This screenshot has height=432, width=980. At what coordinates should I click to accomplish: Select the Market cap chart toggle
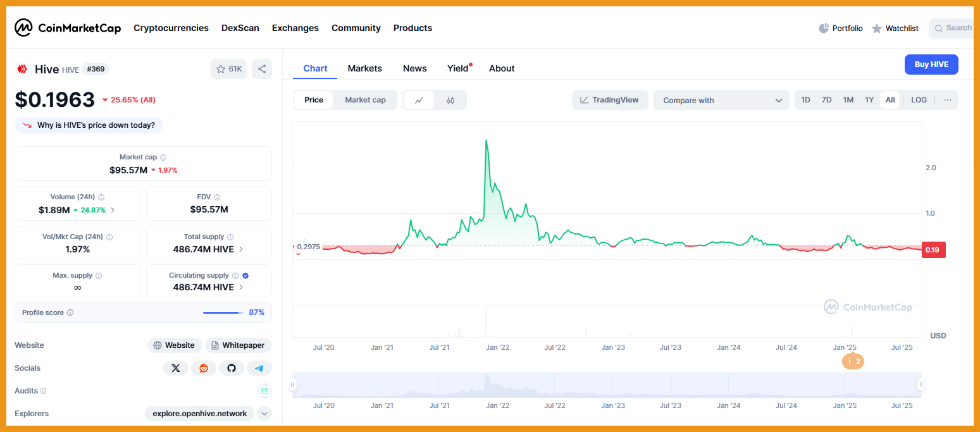365,100
